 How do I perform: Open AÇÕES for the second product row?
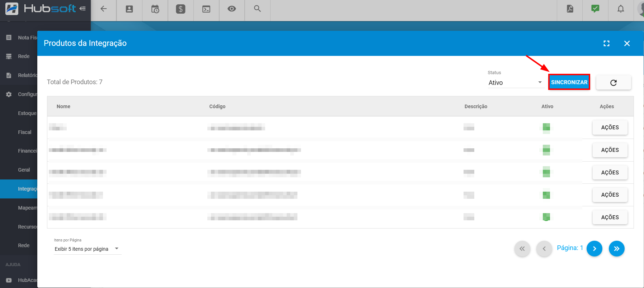pos(610,150)
